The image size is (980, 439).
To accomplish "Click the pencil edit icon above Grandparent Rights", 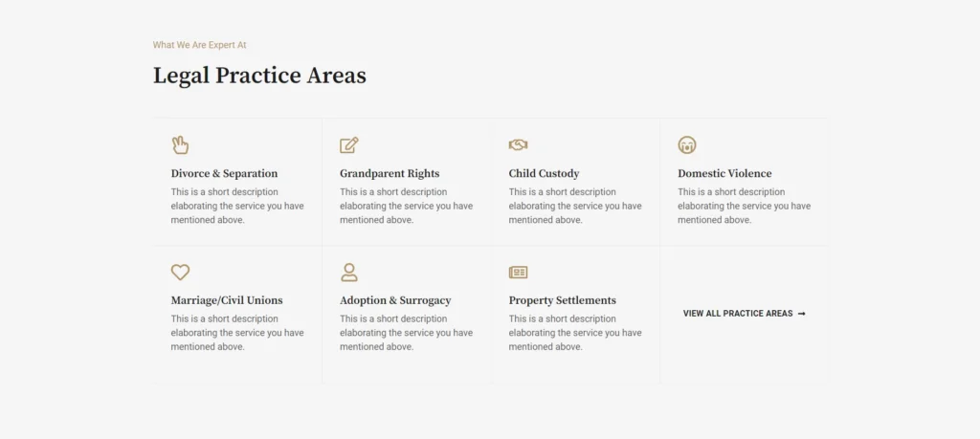I will (349, 145).
